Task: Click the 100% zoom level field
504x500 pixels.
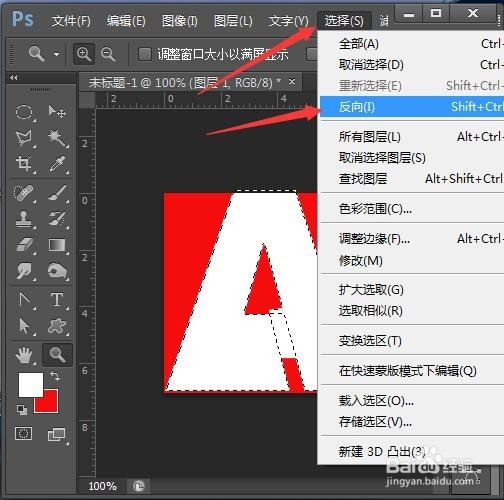Action: [102, 486]
